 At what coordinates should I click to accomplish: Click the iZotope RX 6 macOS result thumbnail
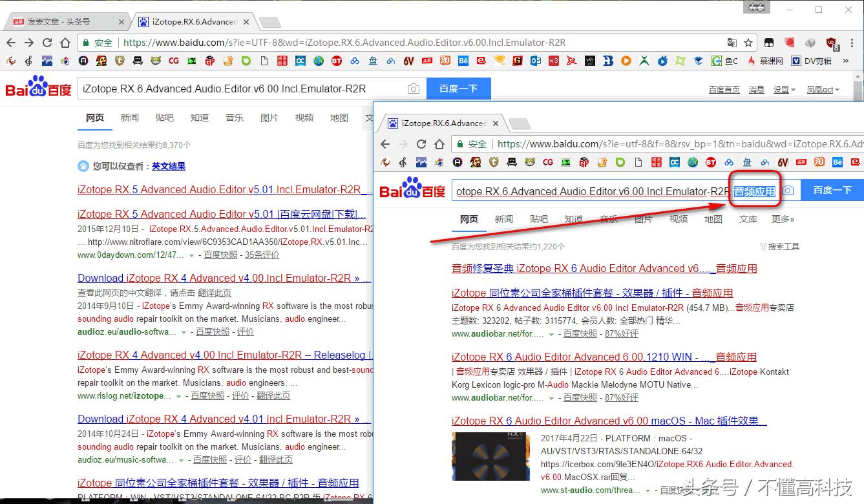(490, 456)
